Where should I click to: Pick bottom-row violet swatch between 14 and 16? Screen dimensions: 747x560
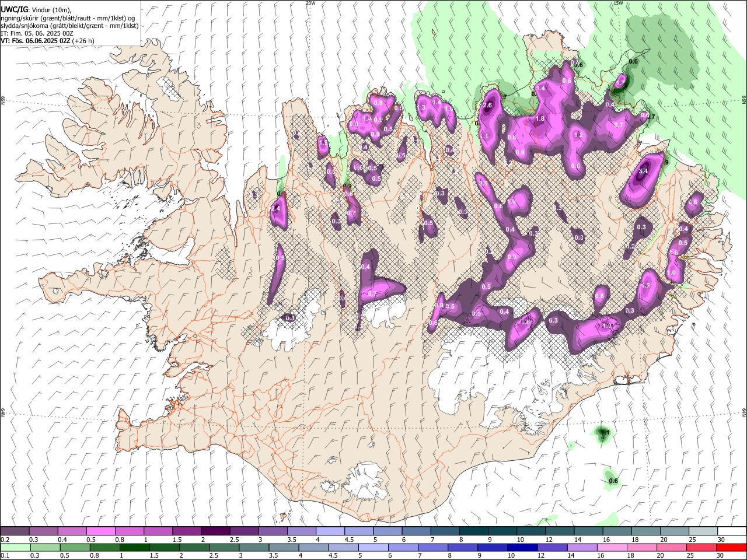(x=582, y=547)
